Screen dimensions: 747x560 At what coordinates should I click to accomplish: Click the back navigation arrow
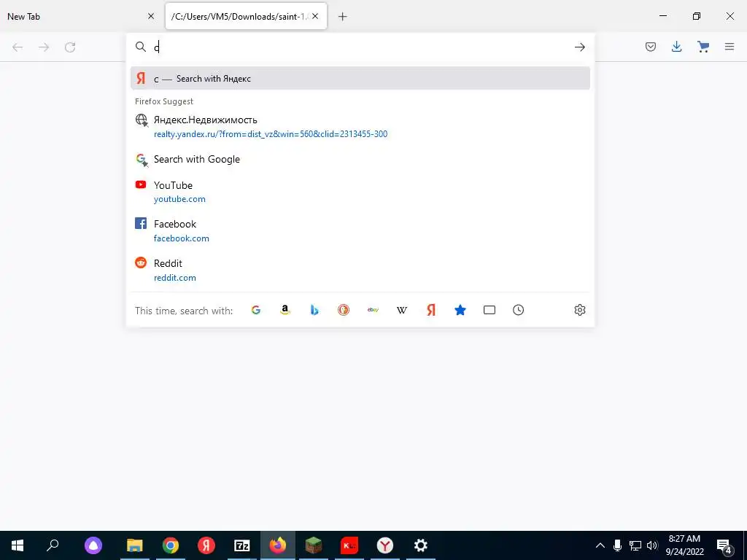[x=18, y=47]
